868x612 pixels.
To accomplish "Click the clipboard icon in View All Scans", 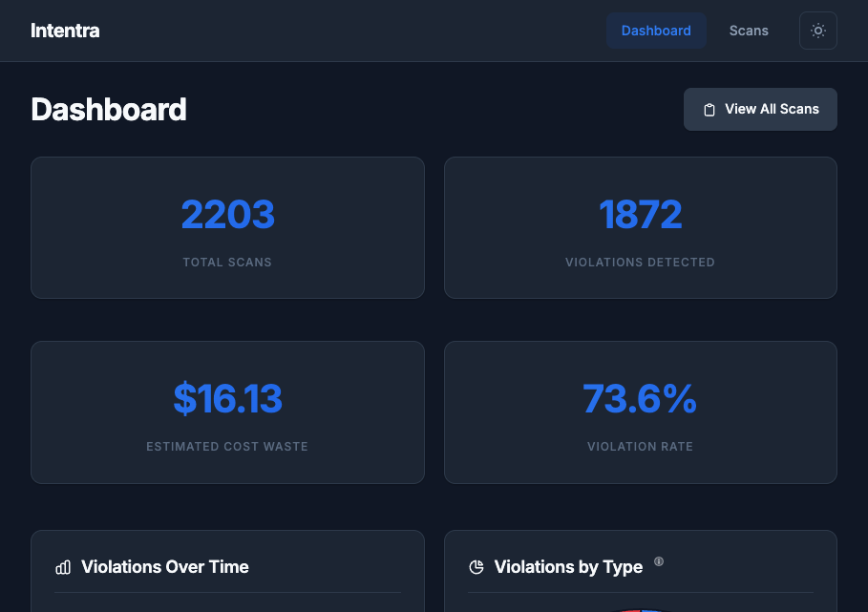I will click(709, 110).
